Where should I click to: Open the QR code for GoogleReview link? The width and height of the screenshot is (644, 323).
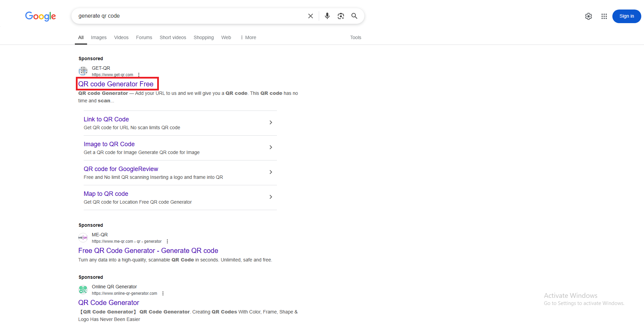click(121, 169)
